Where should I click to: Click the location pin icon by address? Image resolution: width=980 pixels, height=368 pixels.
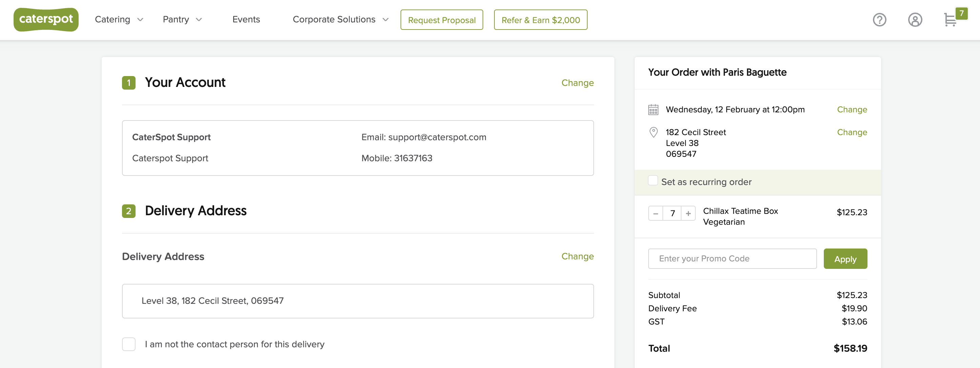pyautogui.click(x=653, y=132)
